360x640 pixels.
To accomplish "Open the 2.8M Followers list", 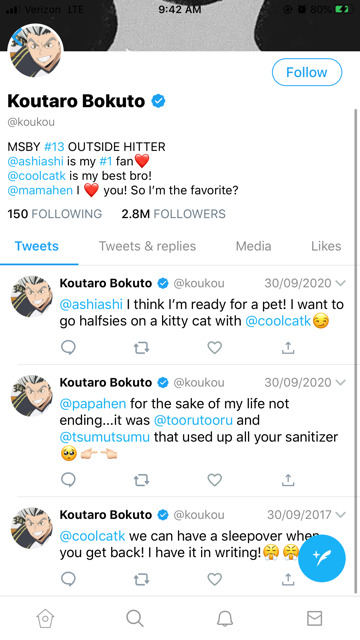I will [x=173, y=214].
